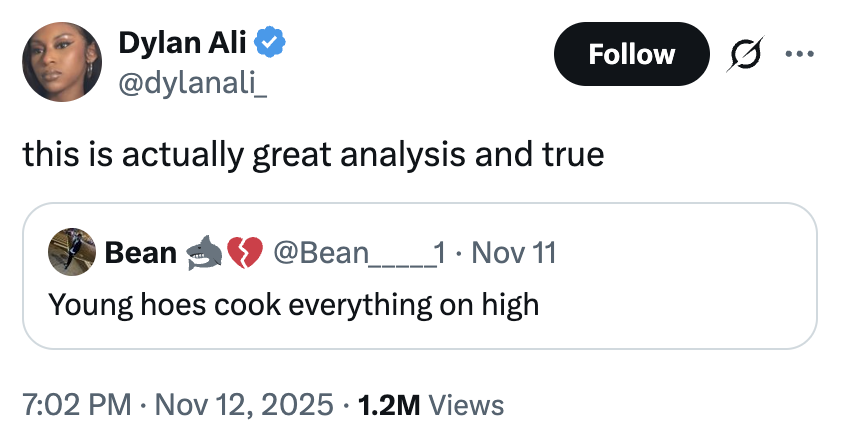Click the Views label
This screenshot has width=844, height=446.
[x=465, y=404]
